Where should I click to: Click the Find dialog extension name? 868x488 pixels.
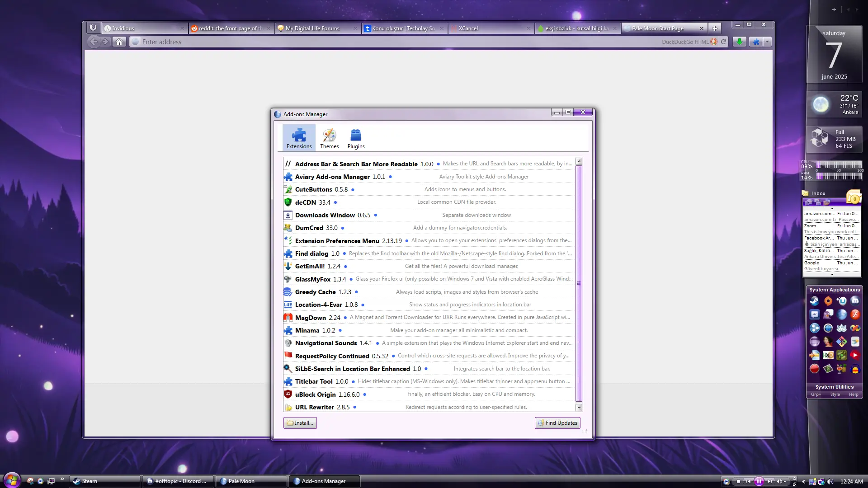(311, 253)
